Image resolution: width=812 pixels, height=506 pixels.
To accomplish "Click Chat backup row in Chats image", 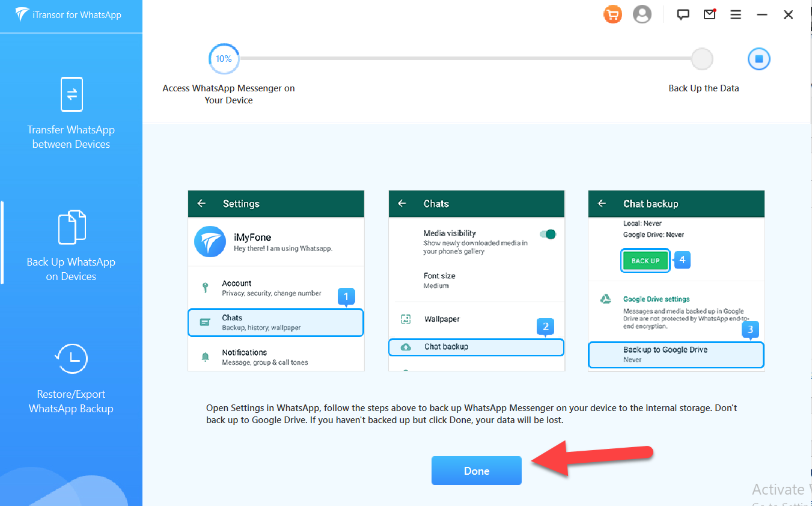I will (x=475, y=347).
